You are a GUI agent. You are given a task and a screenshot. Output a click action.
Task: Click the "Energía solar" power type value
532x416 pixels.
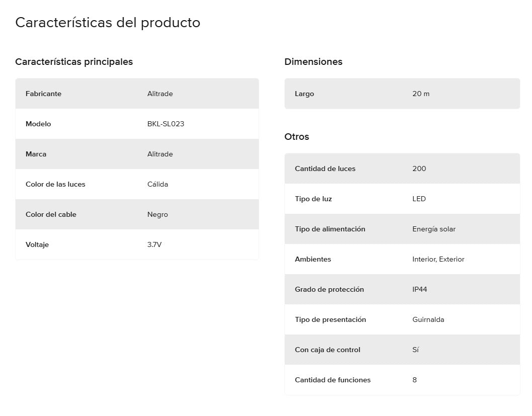point(434,229)
